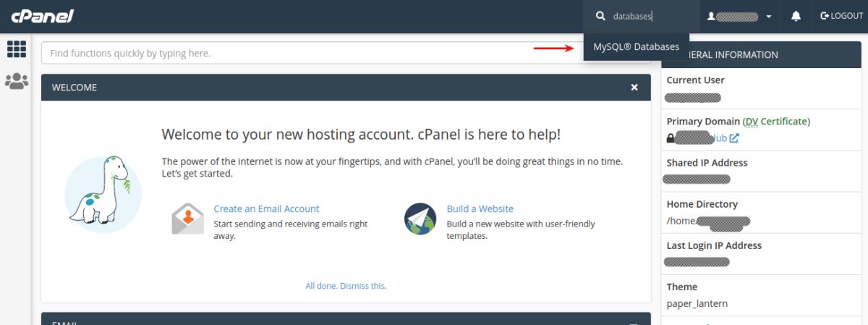Click the envelope email account icon

tap(188, 219)
